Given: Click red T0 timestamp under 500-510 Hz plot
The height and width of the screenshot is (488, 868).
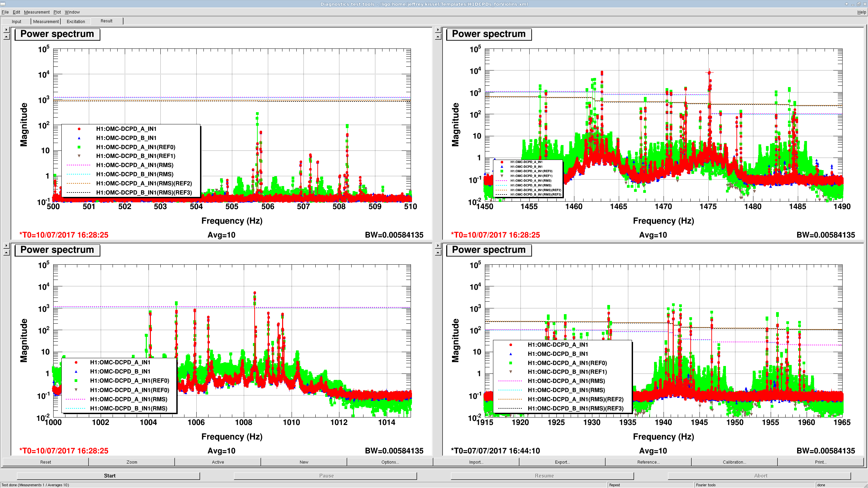Looking at the screenshot, I should [x=64, y=235].
